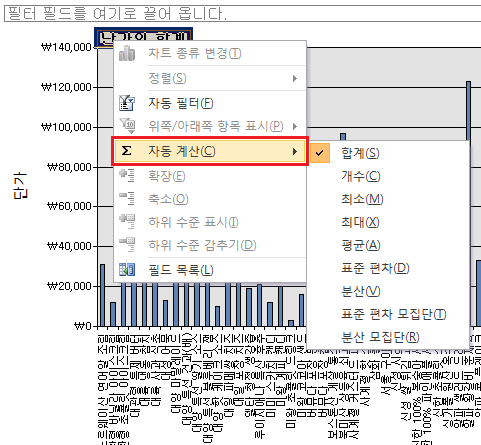
Task: Select 최대(X) calculation option
Action: 388,222
